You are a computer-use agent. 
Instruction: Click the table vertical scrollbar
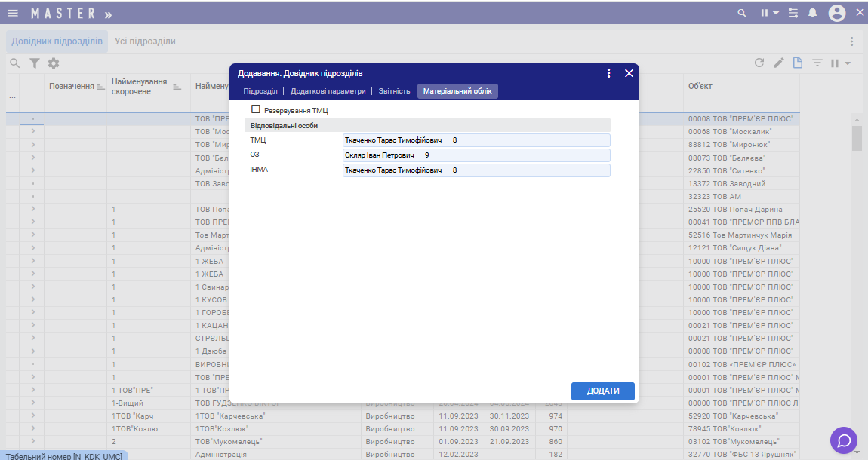click(x=857, y=138)
